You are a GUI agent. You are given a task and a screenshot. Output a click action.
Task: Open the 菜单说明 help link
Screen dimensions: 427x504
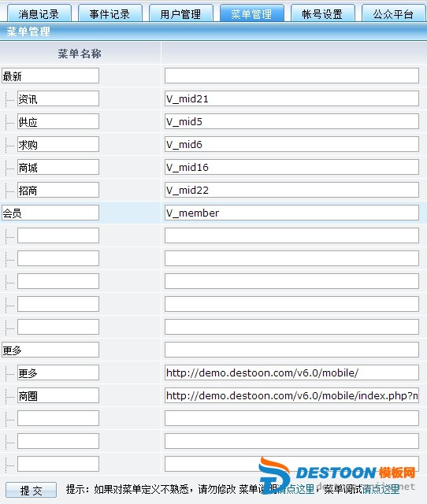pyautogui.click(x=295, y=489)
